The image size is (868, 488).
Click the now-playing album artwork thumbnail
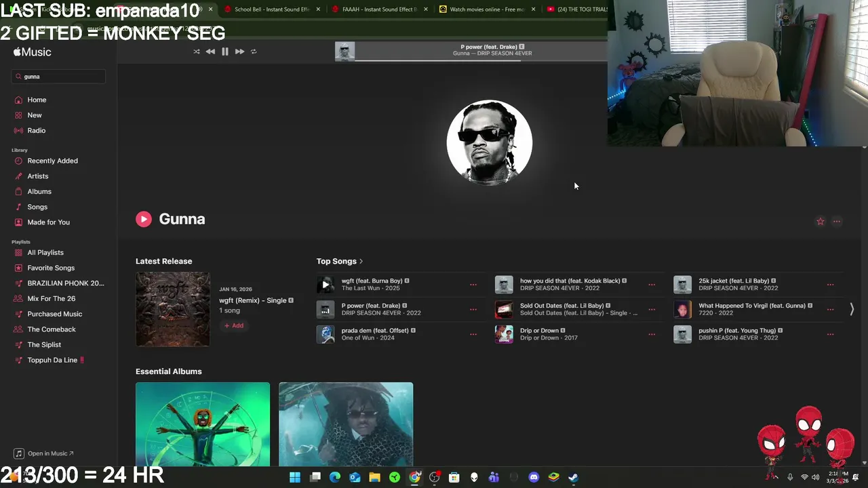(x=344, y=52)
